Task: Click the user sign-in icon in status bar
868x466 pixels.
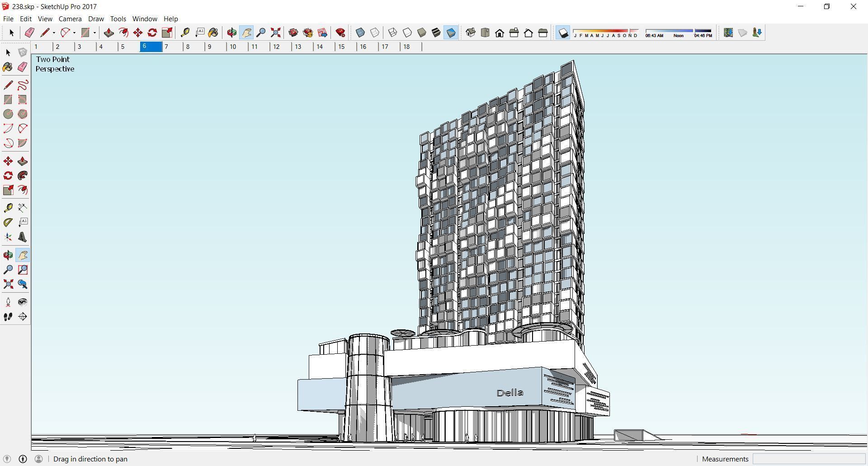Action: click(x=39, y=459)
